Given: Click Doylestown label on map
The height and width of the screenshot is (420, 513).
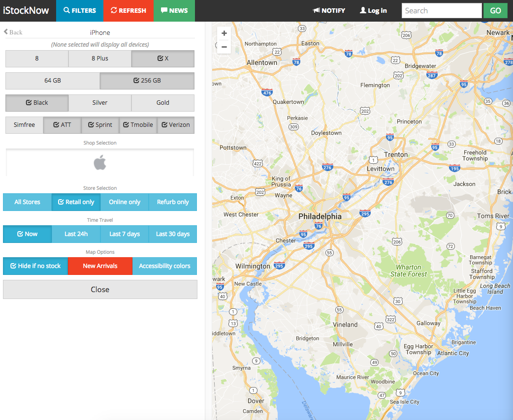Looking at the screenshot, I should pyautogui.click(x=326, y=133).
